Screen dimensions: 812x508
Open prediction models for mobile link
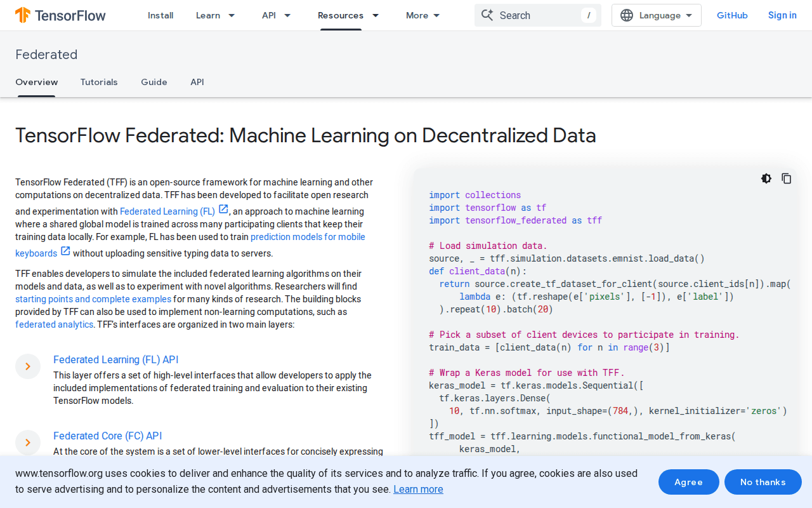tap(308, 237)
